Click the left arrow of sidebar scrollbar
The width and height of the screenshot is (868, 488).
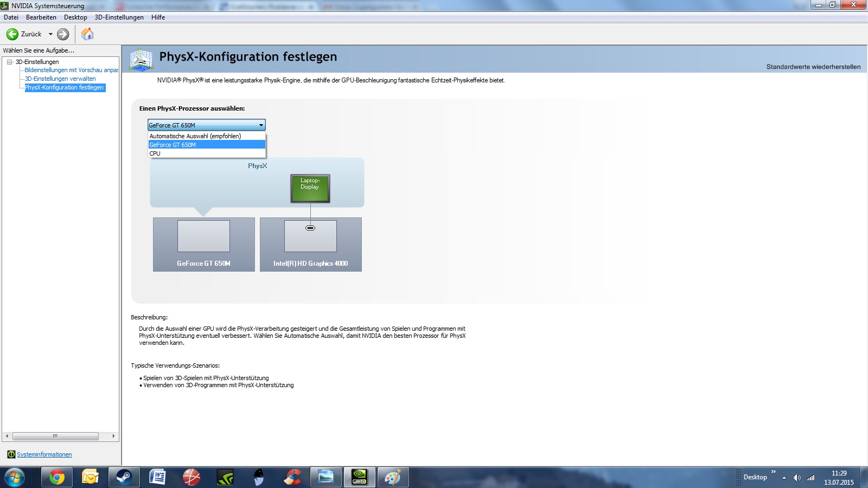pos(7,436)
